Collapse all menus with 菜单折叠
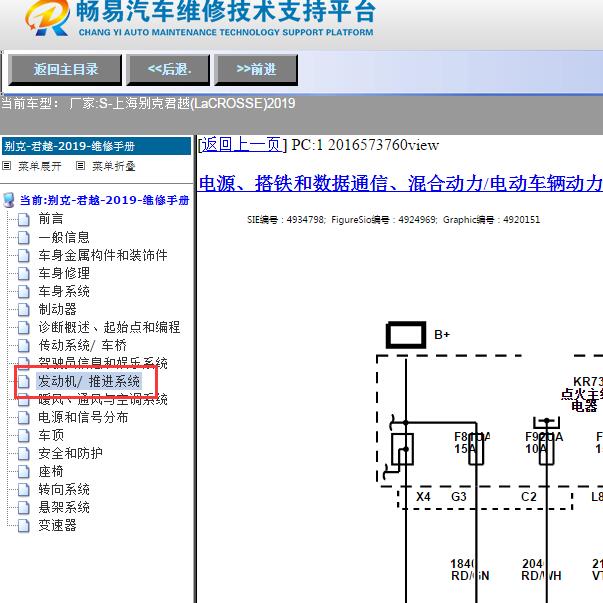603x603 pixels. [114, 166]
